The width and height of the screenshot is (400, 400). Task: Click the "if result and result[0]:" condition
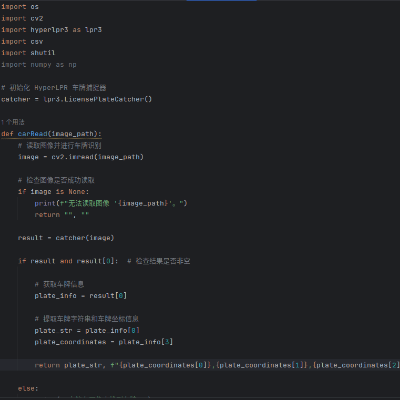pos(68,261)
